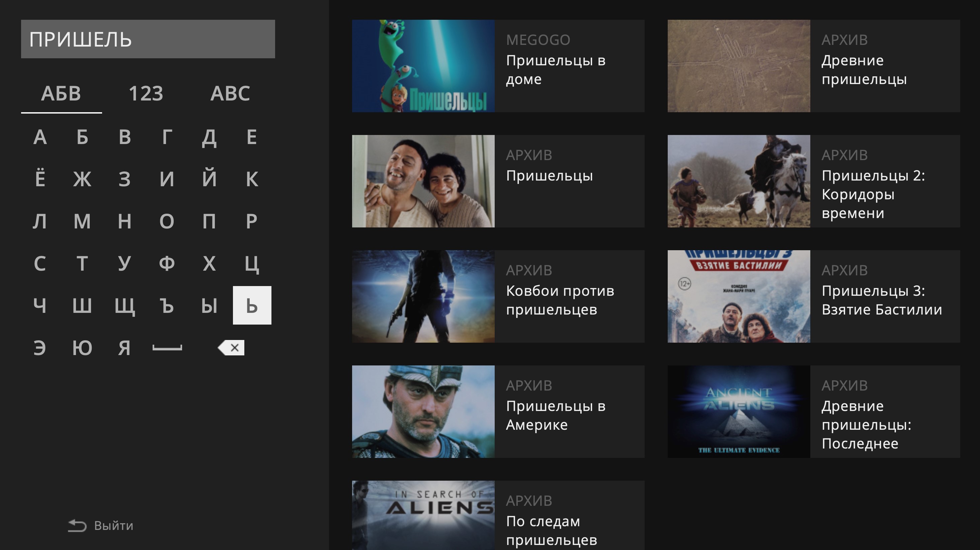The height and width of the screenshot is (550, 980).
Task: Select the letter Т key
Action: click(82, 263)
